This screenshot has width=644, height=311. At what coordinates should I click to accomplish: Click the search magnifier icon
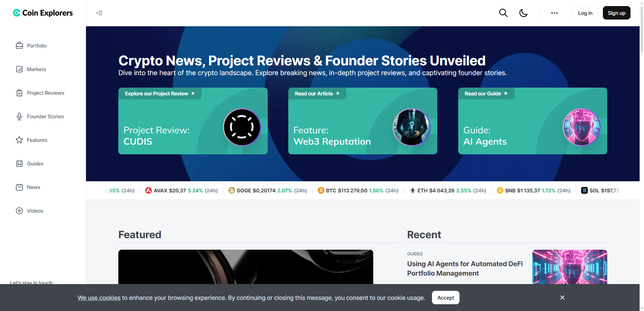(503, 13)
